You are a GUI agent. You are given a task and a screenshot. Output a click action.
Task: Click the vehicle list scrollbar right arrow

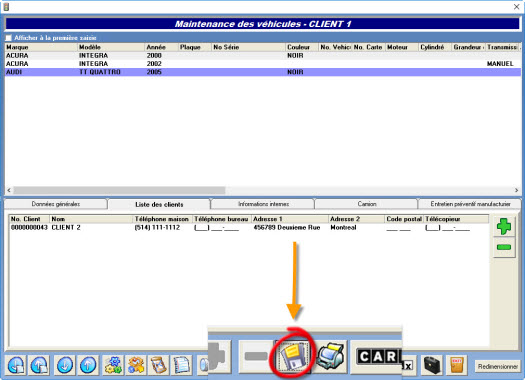(517, 190)
